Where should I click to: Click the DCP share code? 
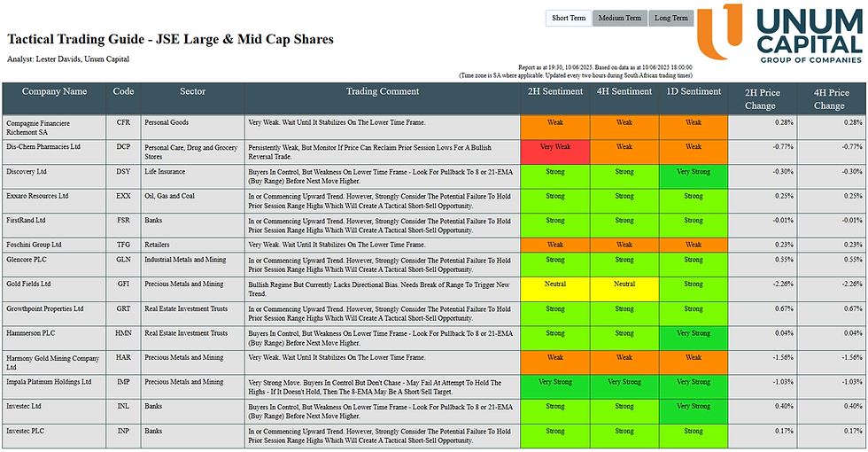pyautogui.click(x=123, y=147)
